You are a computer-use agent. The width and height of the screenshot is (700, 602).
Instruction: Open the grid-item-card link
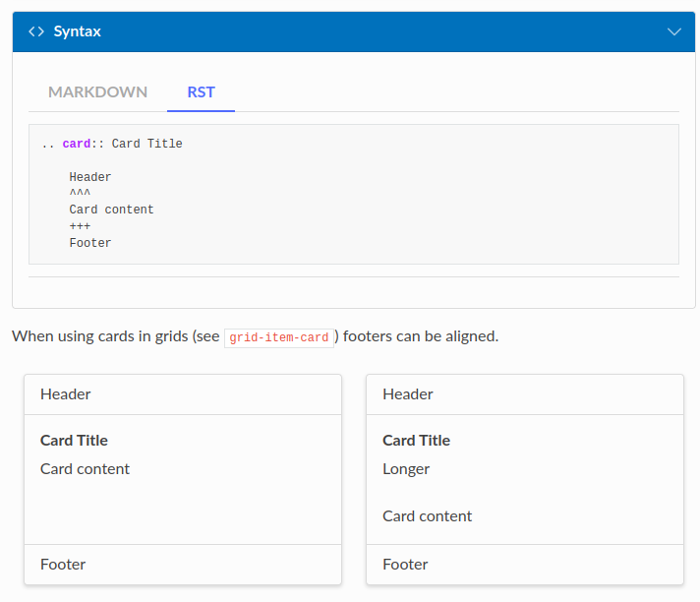278,337
